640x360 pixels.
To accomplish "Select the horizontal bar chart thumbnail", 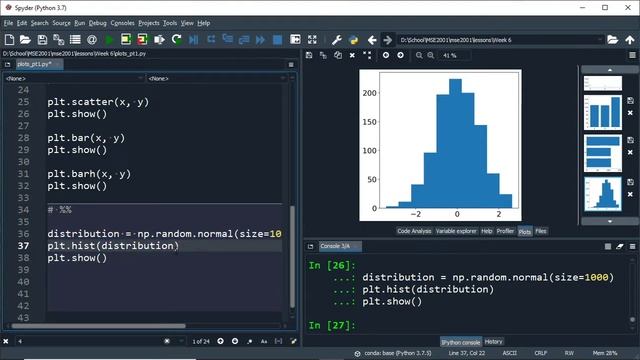I will tap(603, 153).
